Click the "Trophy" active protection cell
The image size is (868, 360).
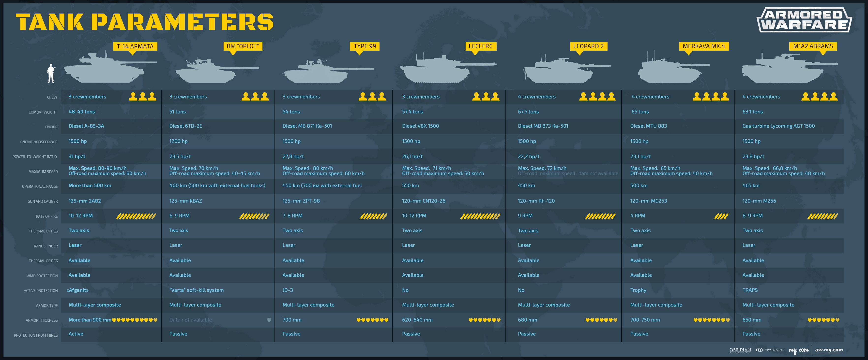638,290
